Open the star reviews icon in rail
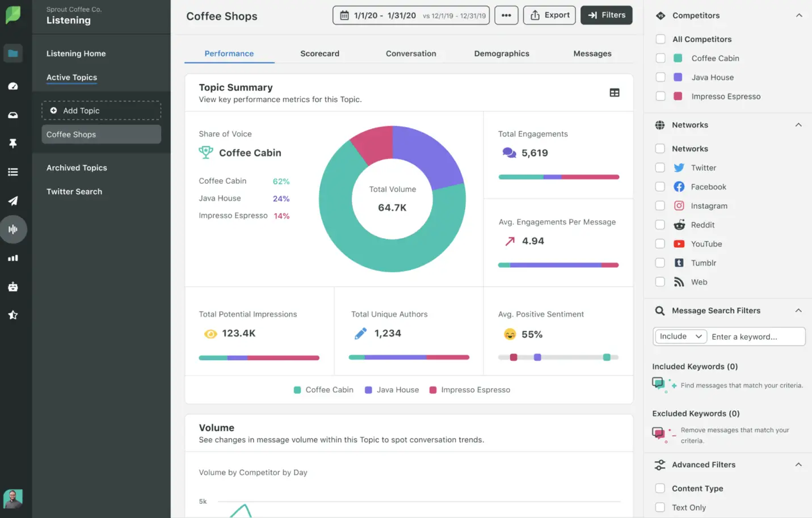Image resolution: width=812 pixels, height=518 pixels. [x=12, y=315]
